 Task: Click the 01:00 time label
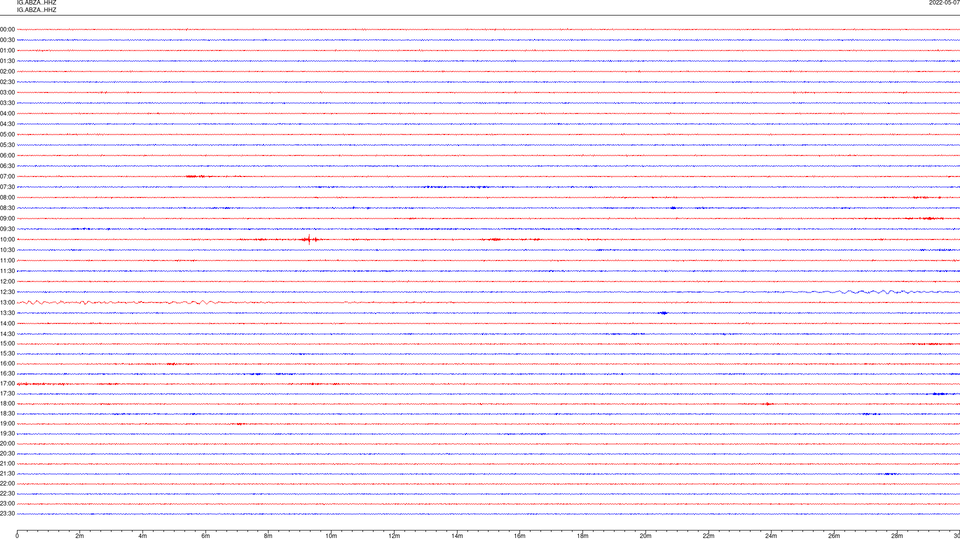[x=7, y=50]
